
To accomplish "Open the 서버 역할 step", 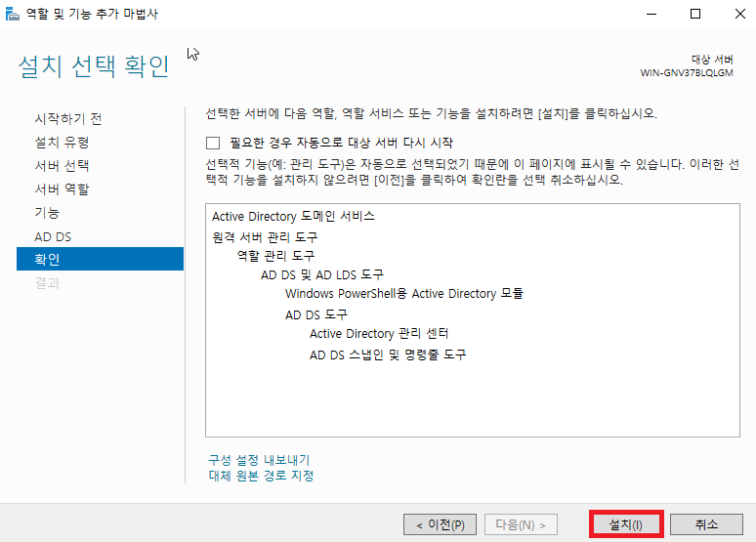I will (x=62, y=189).
